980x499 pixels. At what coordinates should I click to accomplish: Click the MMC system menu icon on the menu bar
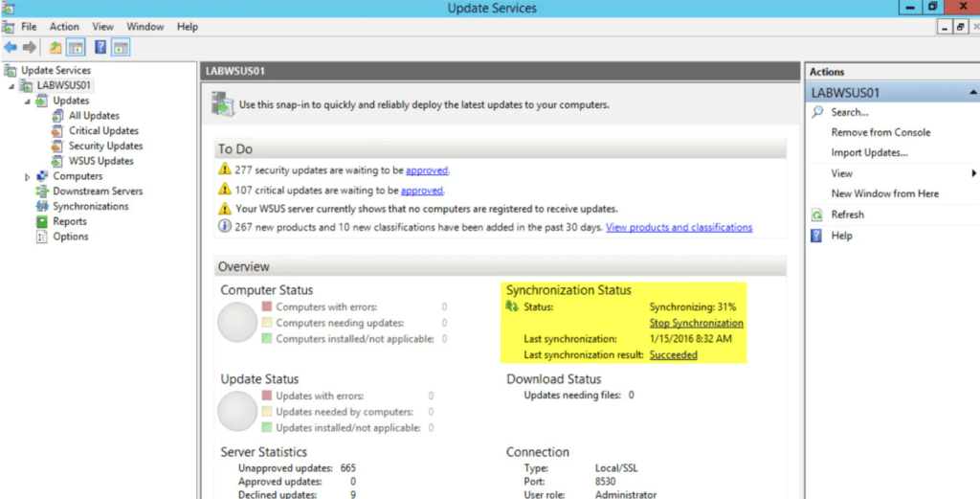click(8, 26)
